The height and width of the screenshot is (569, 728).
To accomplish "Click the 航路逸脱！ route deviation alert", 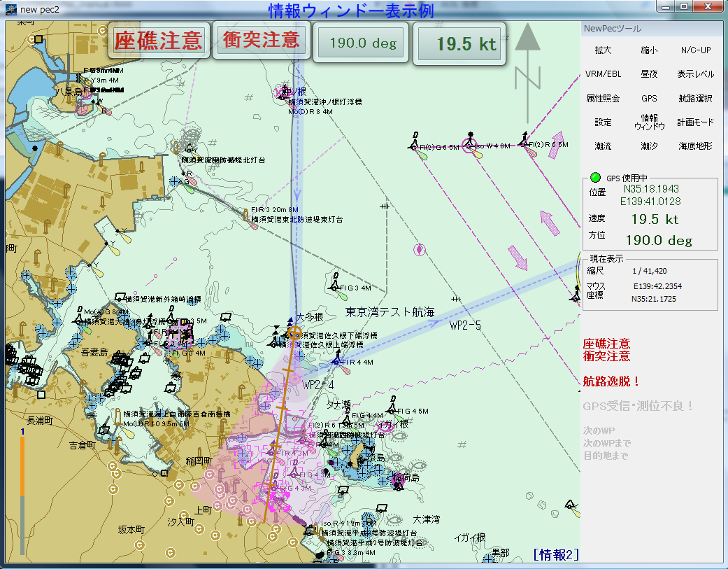I will click(x=611, y=381).
